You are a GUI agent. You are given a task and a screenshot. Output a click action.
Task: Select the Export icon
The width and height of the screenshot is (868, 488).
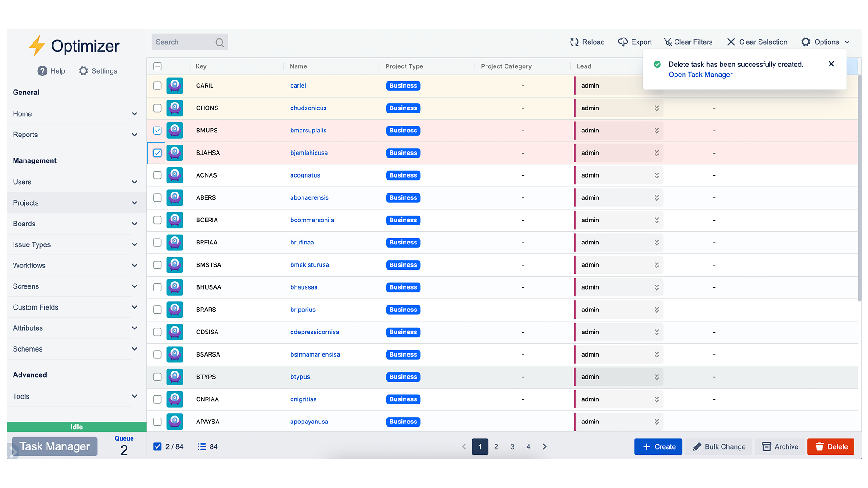click(x=623, y=42)
